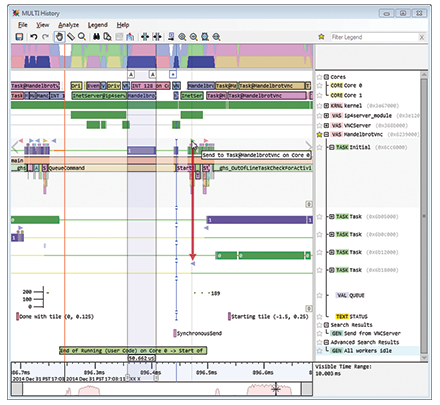Click the greyed toolbar icon after advanced search

pyautogui.click(x=119, y=37)
